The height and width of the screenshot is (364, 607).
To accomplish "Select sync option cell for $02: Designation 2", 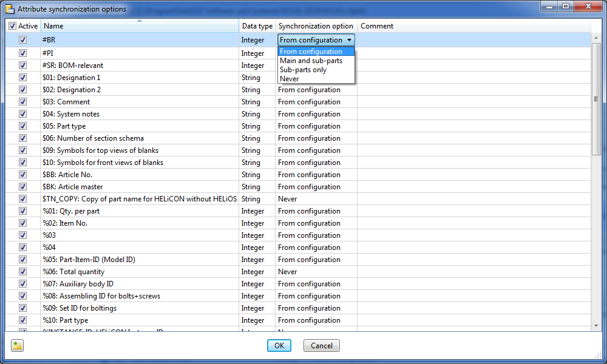I will pos(316,90).
